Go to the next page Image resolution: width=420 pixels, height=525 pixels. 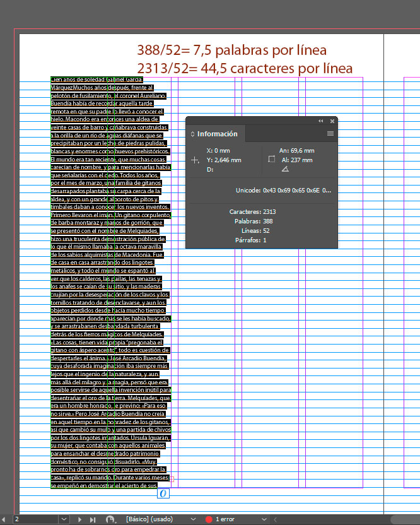pyautogui.click(x=80, y=519)
